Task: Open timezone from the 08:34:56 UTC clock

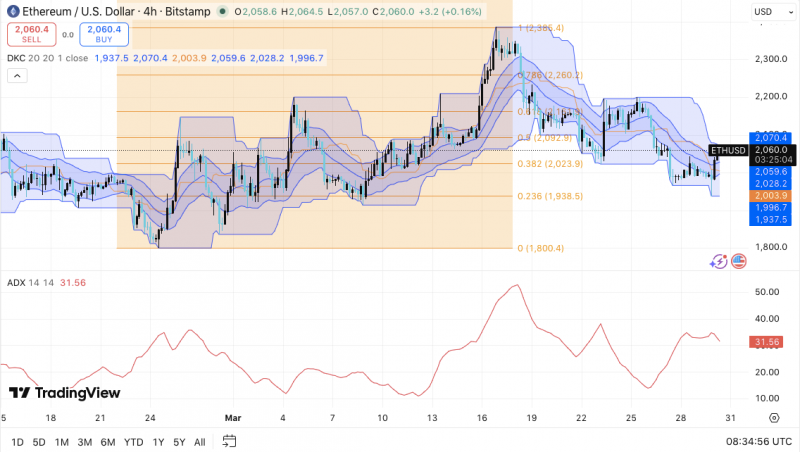Action: [x=759, y=441]
